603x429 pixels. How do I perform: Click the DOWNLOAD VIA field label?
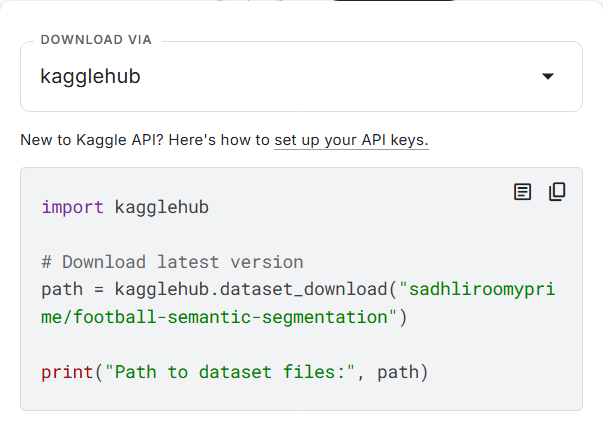click(x=98, y=41)
